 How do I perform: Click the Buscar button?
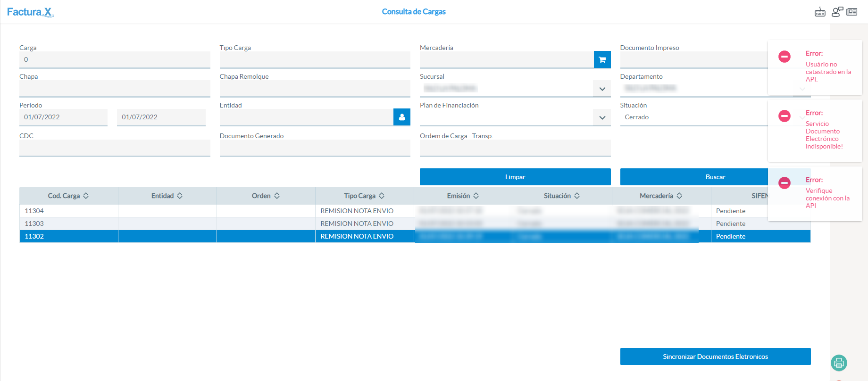715,177
